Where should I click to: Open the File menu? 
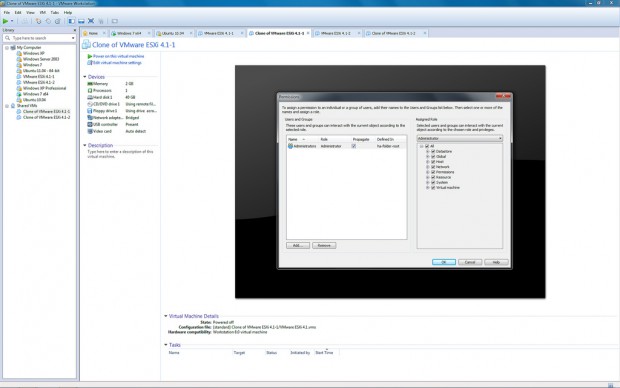coord(7,13)
